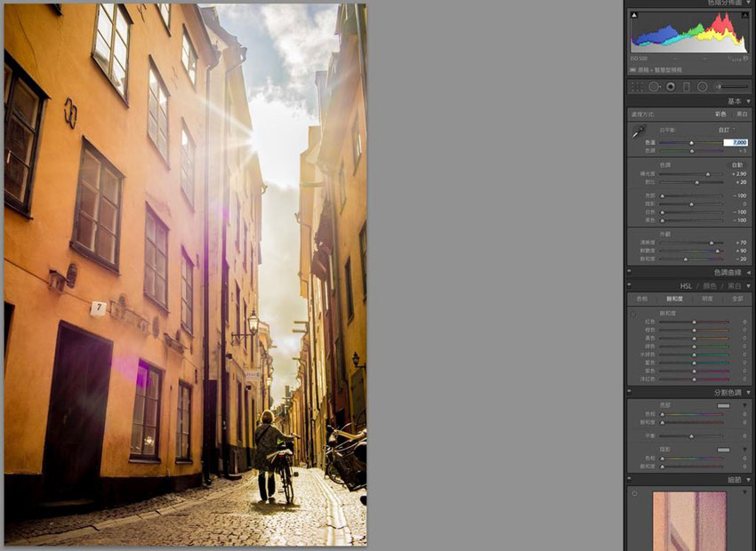This screenshot has width=756, height=551.
Task: Click the 曝光度 Exposure slider handle
Action: pos(707,172)
